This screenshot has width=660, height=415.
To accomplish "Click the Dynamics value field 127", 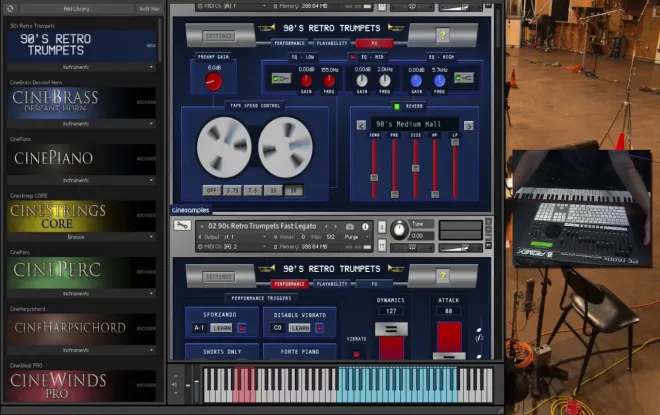I will (x=391, y=311).
